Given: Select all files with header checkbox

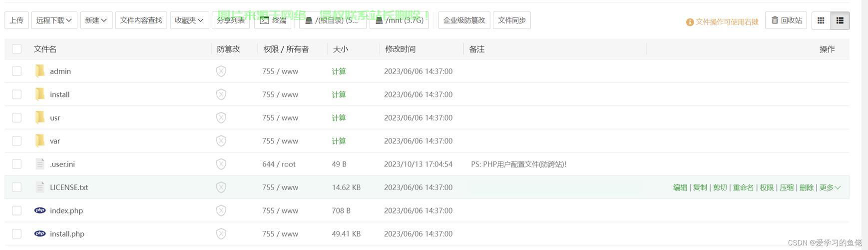Looking at the screenshot, I should click(16, 48).
